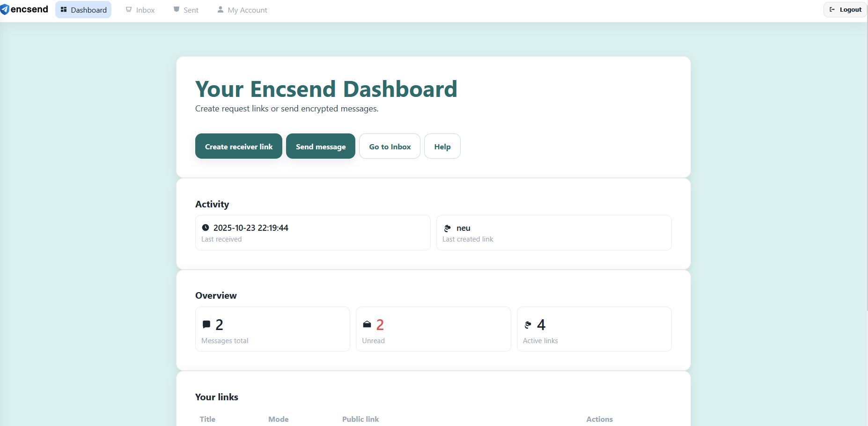Click the clock icon beside Last received

pos(206,228)
